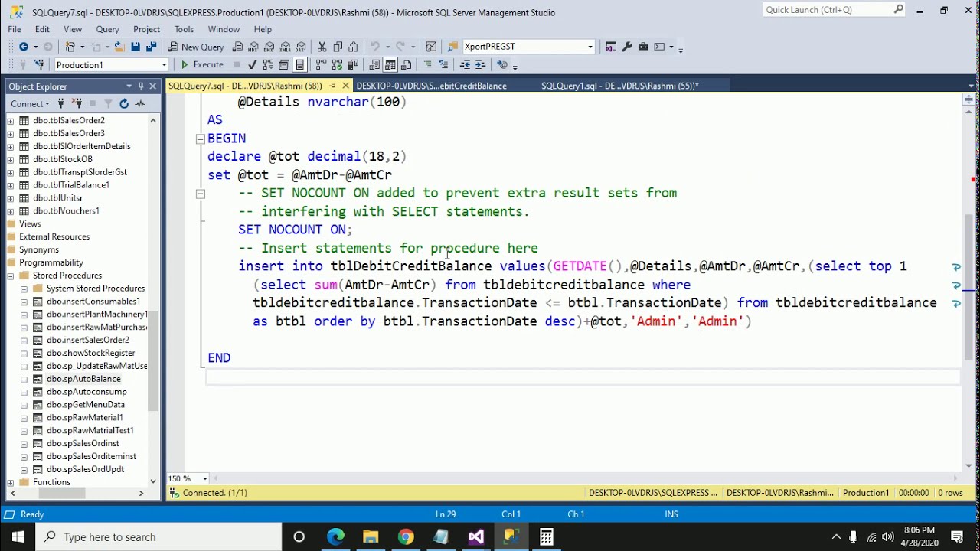Viewport: 980px width, 551px height.
Task: Toggle Include Client Statistics
Action: [353, 65]
